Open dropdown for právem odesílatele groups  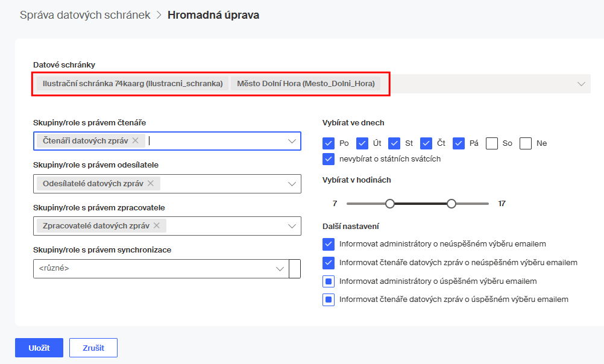[292, 184]
